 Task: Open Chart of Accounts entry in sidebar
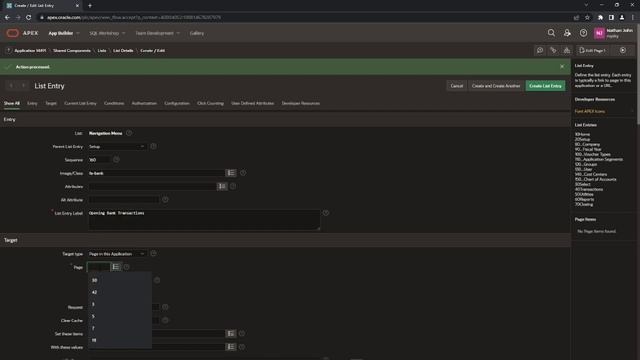point(596,179)
